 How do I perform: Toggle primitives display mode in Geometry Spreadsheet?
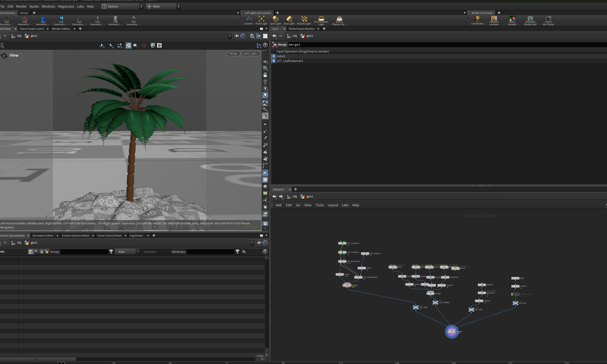[x=42, y=252]
